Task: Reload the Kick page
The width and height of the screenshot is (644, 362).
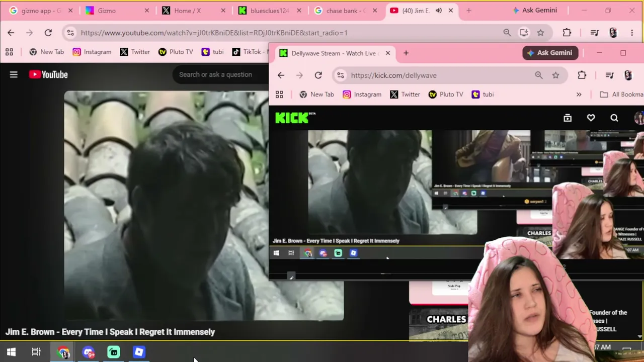Action: point(318,75)
